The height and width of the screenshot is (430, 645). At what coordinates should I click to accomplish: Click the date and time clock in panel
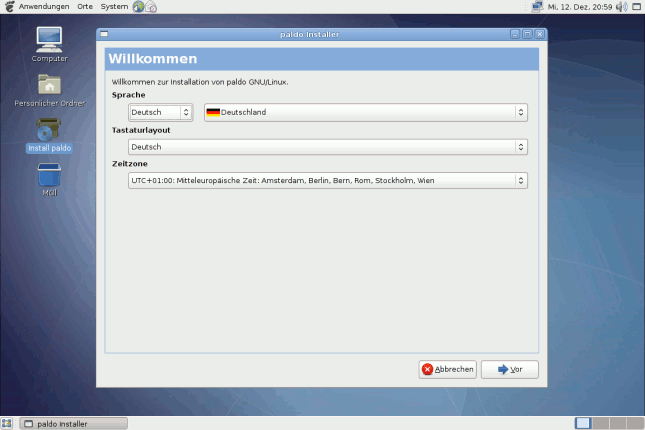(580, 7)
